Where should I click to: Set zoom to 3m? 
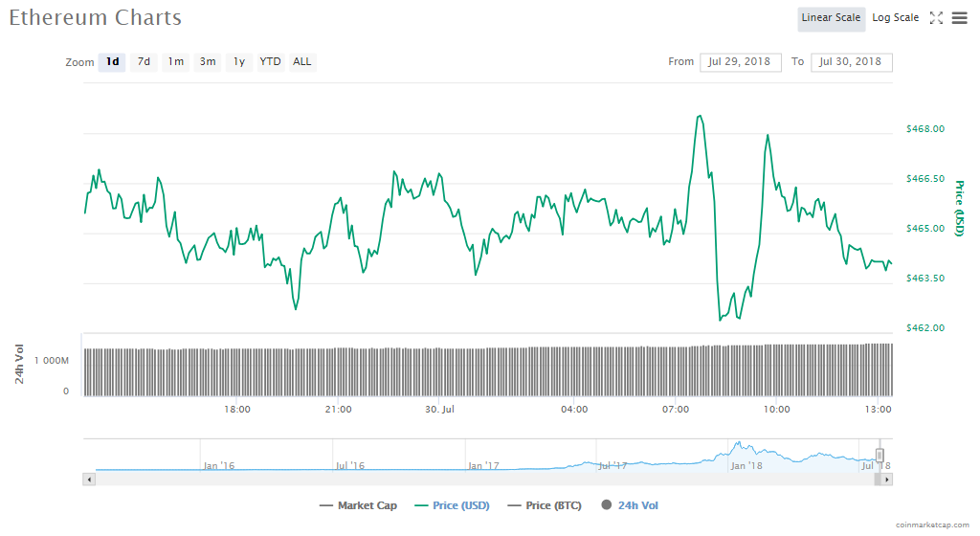(x=207, y=62)
